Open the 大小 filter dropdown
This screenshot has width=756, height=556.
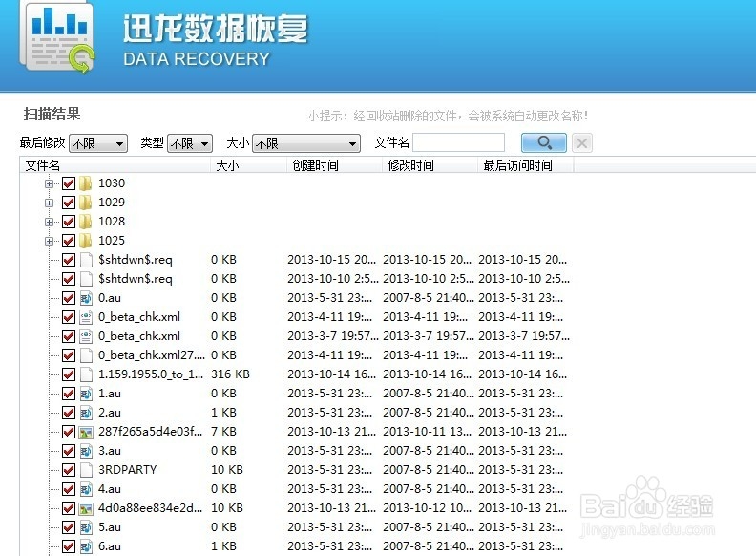tap(306, 143)
